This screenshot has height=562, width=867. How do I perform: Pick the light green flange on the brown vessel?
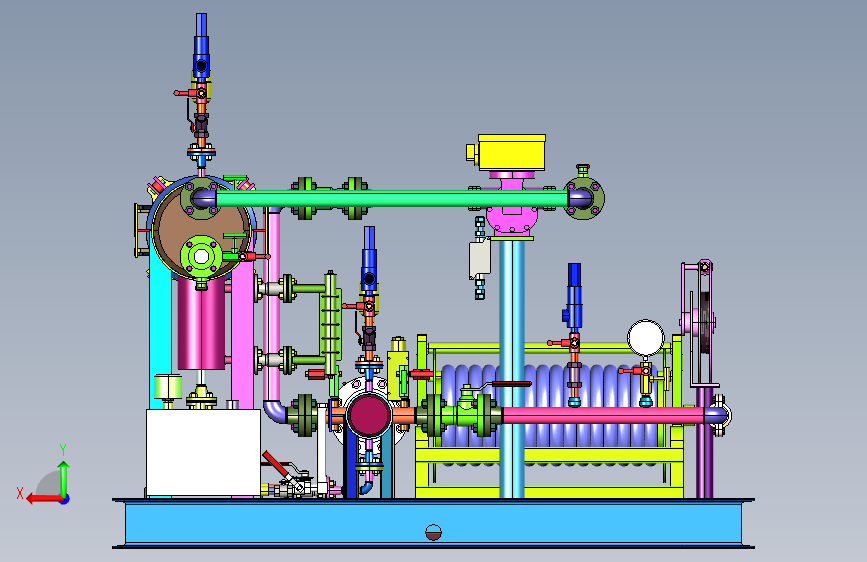tap(201, 257)
